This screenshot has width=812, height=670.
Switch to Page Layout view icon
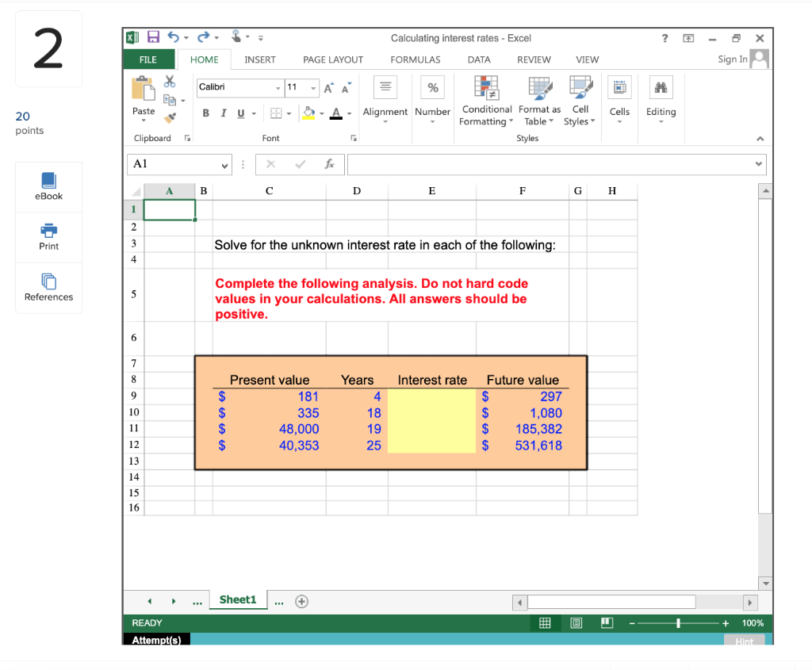576,623
